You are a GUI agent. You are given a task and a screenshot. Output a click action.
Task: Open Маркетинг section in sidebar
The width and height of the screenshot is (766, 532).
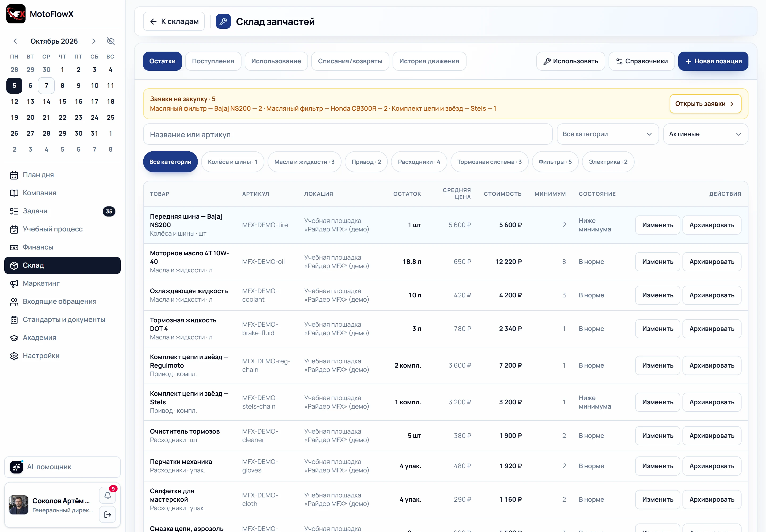click(62, 283)
